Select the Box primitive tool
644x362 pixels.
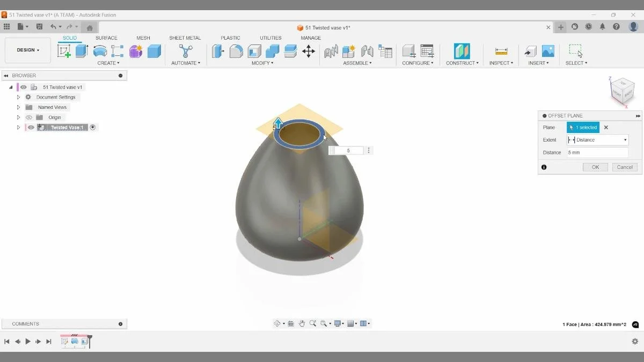pyautogui.click(x=154, y=51)
